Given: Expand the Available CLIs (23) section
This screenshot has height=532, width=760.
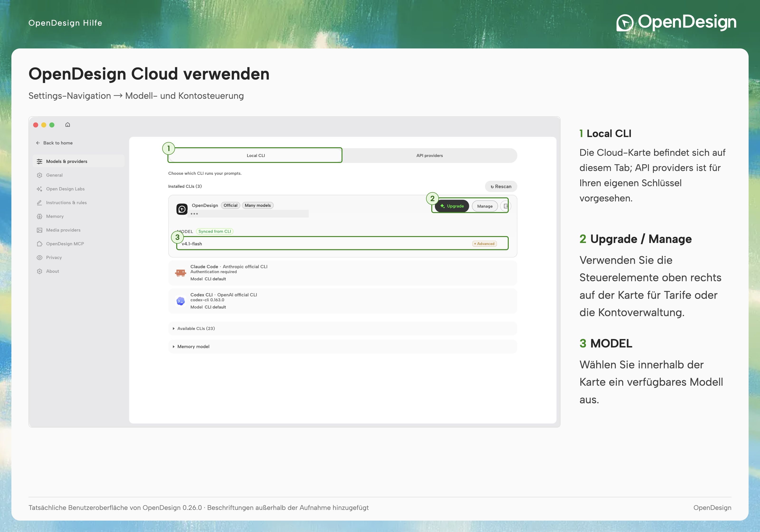Looking at the screenshot, I should pos(343,328).
